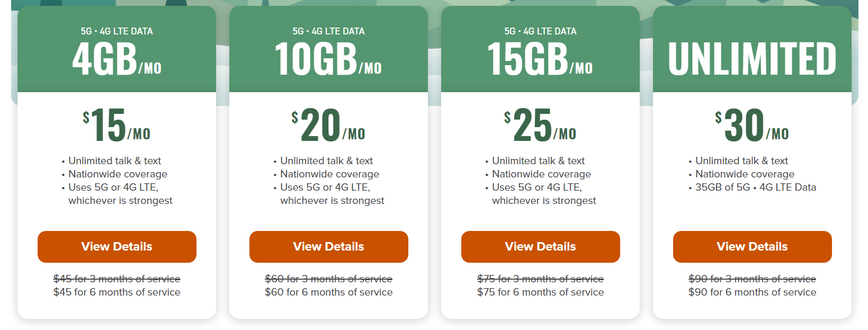
Task: Click the UNLIMITED plan heading
Action: [752, 58]
